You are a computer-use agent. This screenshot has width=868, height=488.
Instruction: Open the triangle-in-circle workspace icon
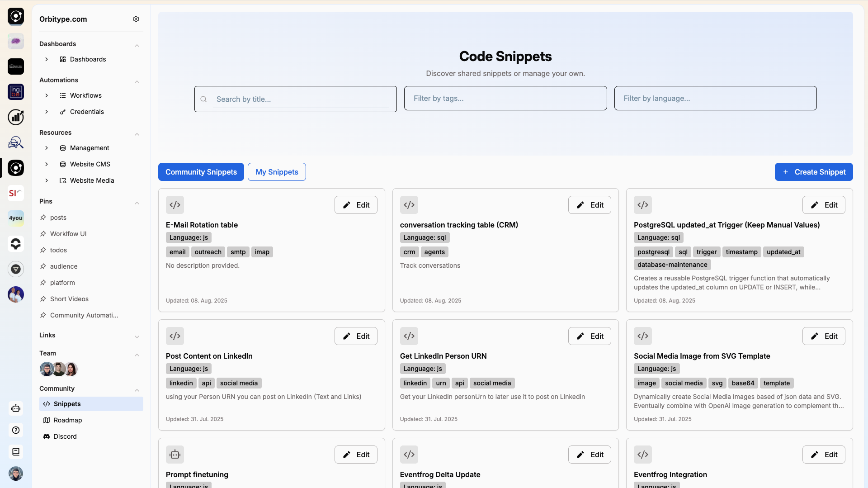16,269
